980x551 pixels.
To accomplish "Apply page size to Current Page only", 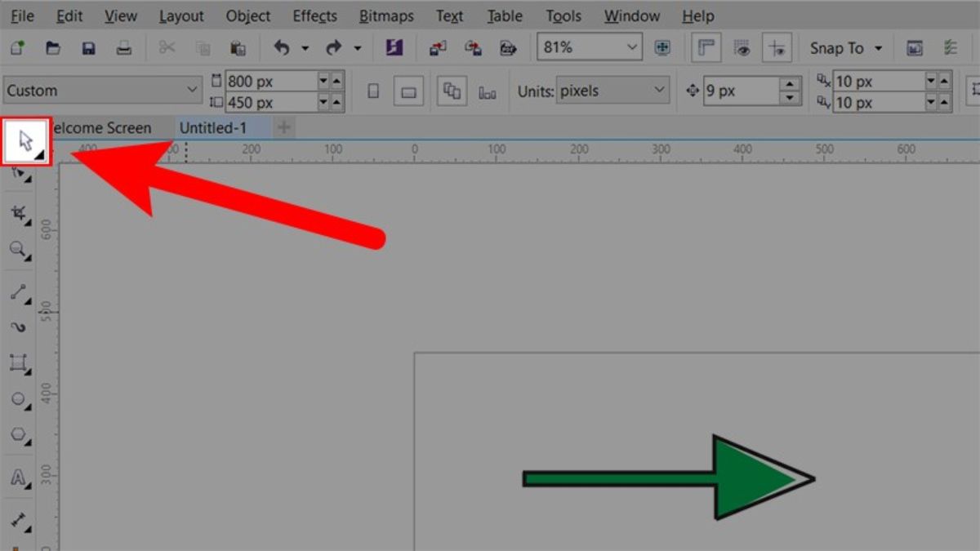I will pos(488,92).
